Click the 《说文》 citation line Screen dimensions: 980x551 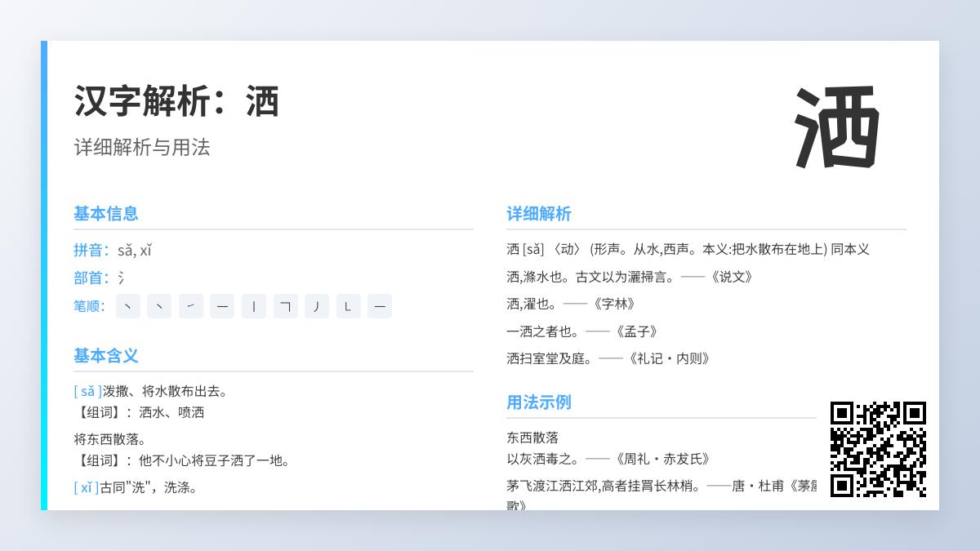[x=630, y=277]
